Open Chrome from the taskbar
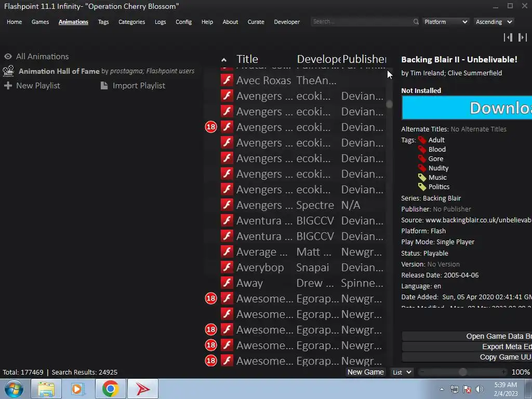 110,389
